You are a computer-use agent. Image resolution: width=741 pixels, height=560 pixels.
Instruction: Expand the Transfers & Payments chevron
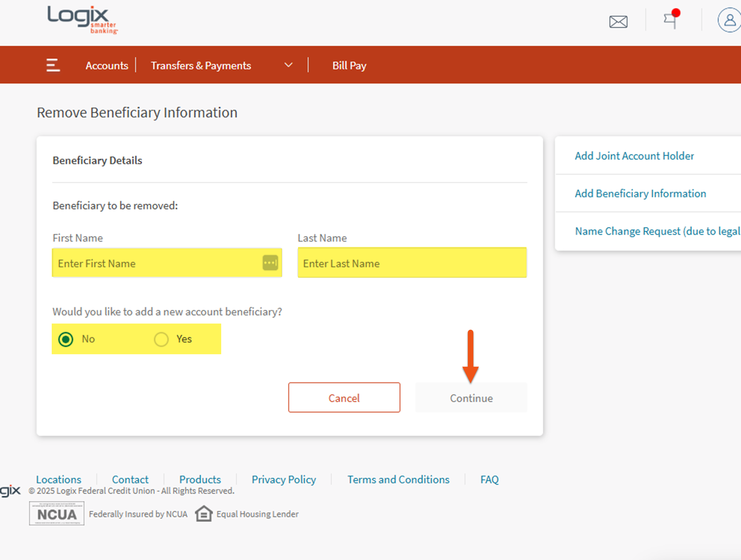[x=288, y=65]
